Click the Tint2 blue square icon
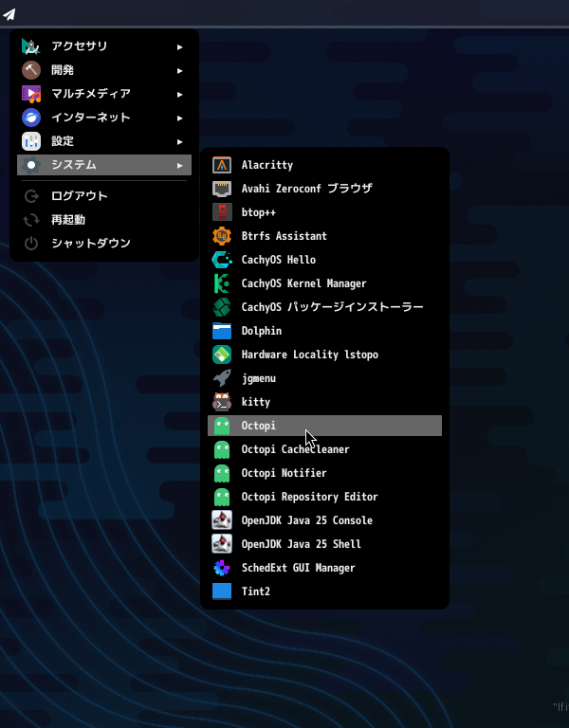Screen dimensions: 569x728 pyautogui.click(x=222, y=591)
